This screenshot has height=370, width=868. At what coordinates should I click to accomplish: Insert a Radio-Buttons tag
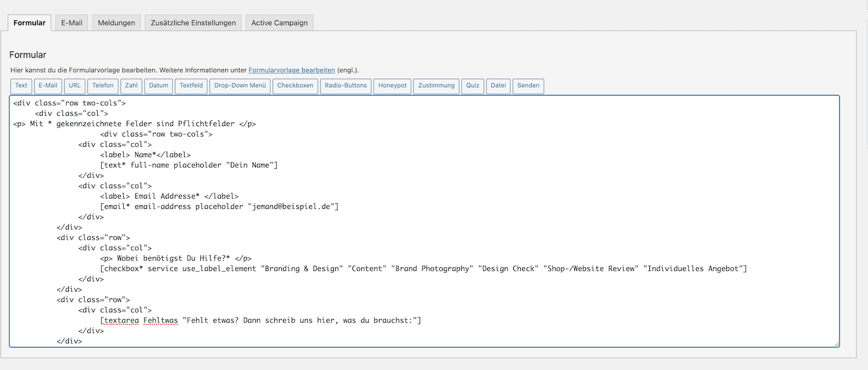pyautogui.click(x=345, y=86)
